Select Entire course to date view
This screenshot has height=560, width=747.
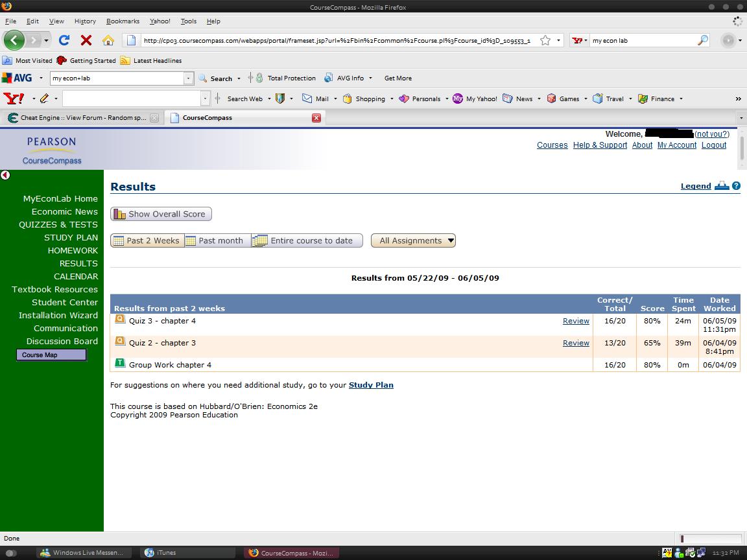pyautogui.click(x=307, y=240)
